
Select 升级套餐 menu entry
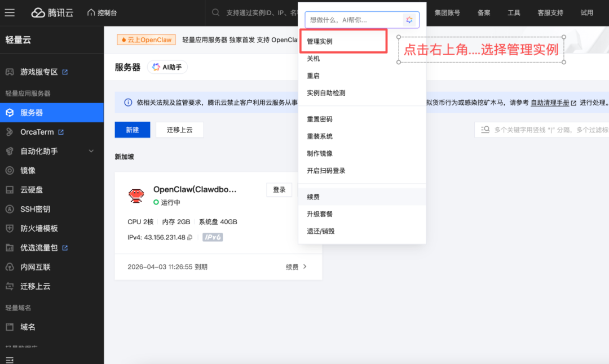point(361,214)
